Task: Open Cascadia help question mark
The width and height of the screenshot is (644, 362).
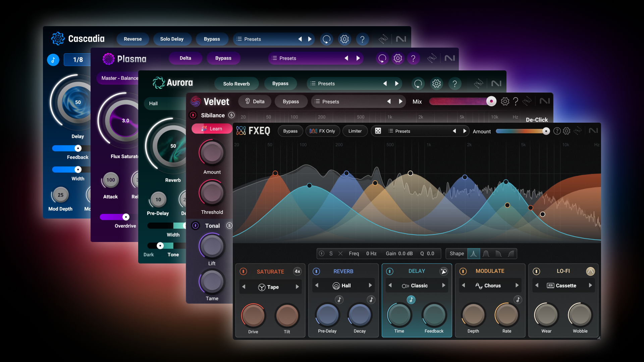Action: (362, 39)
